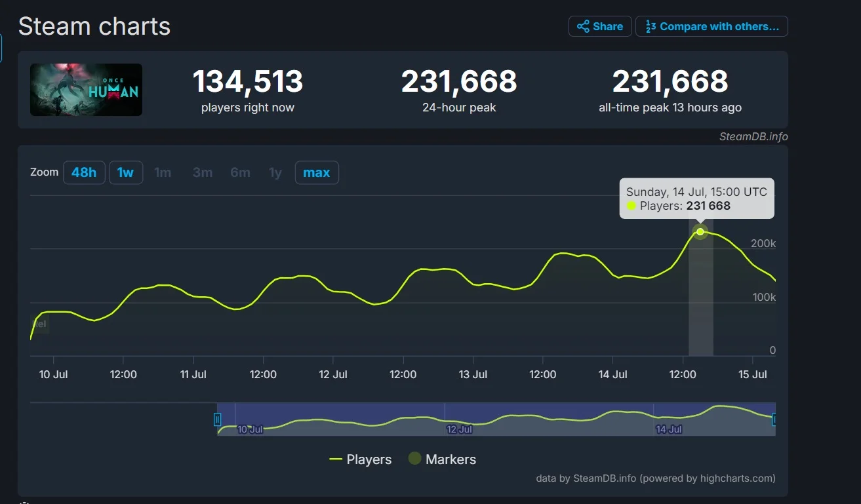This screenshot has width=861, height=504.
Task: Click the SteamDB.info watermark text
Action: 753,137
